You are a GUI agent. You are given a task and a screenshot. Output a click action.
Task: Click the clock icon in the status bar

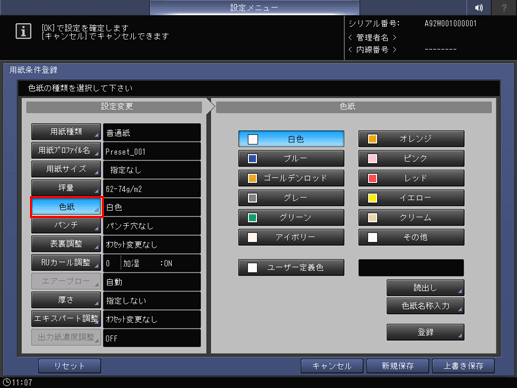pos(6,382)
